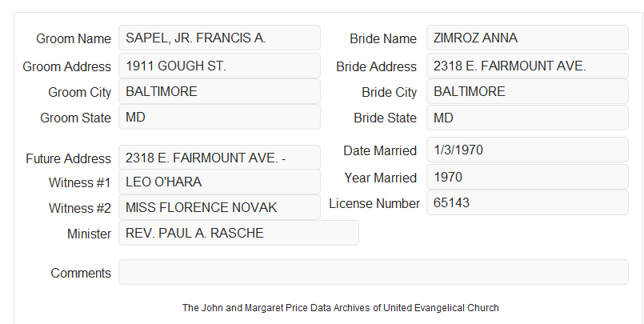Click the Minister input field
Screen dimensions: 644x324
(238, 233)
